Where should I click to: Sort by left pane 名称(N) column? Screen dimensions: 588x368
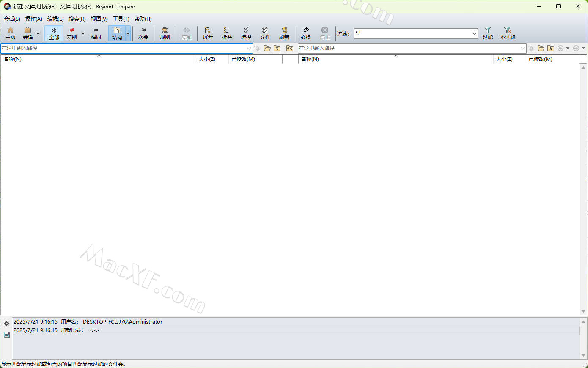pyautogui.click(x=98, y=59)
